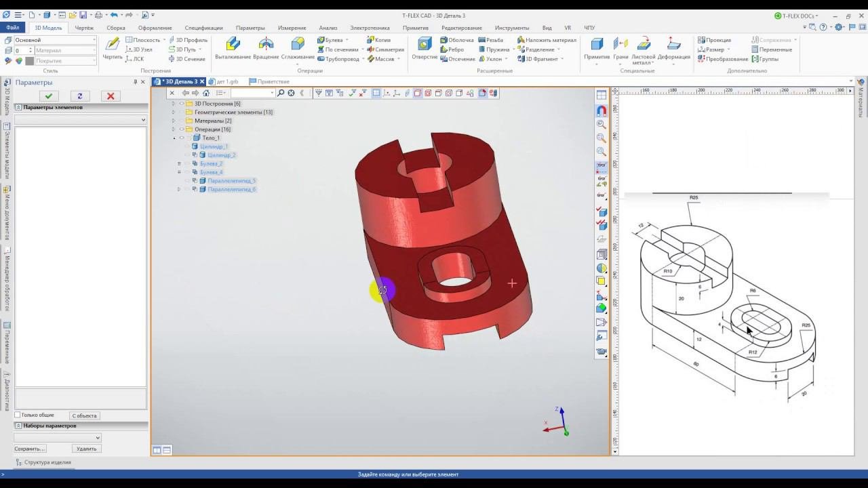868x488 pixels.
Task: Expand the Параллелепипед_6 node
Action: click(179, 190)
